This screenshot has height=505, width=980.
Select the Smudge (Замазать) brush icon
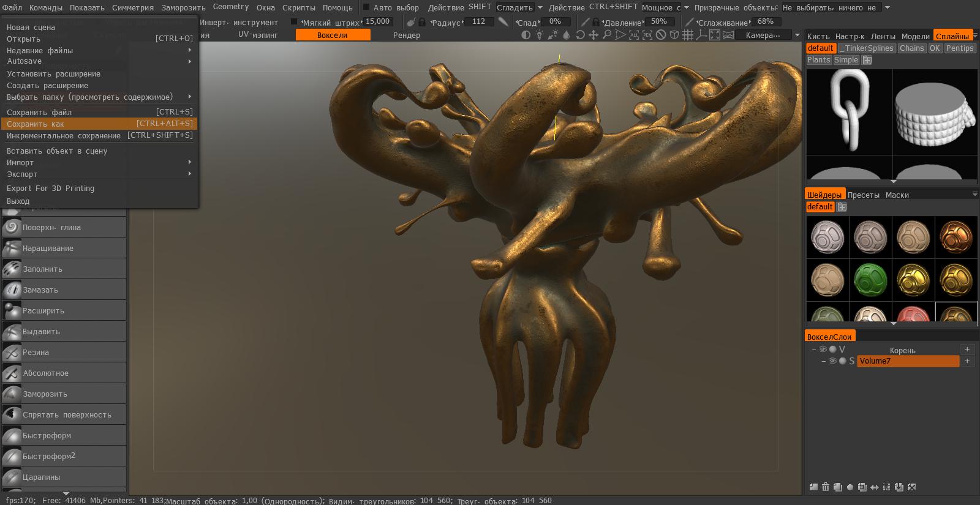click(x=12, y=290)
